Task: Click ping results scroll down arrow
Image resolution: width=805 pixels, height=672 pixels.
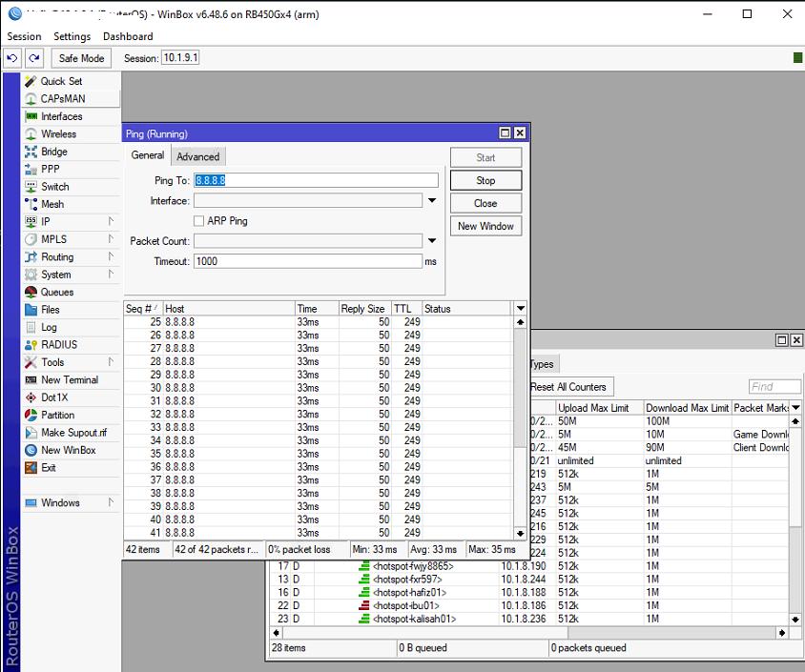Action: click(520, 533)
